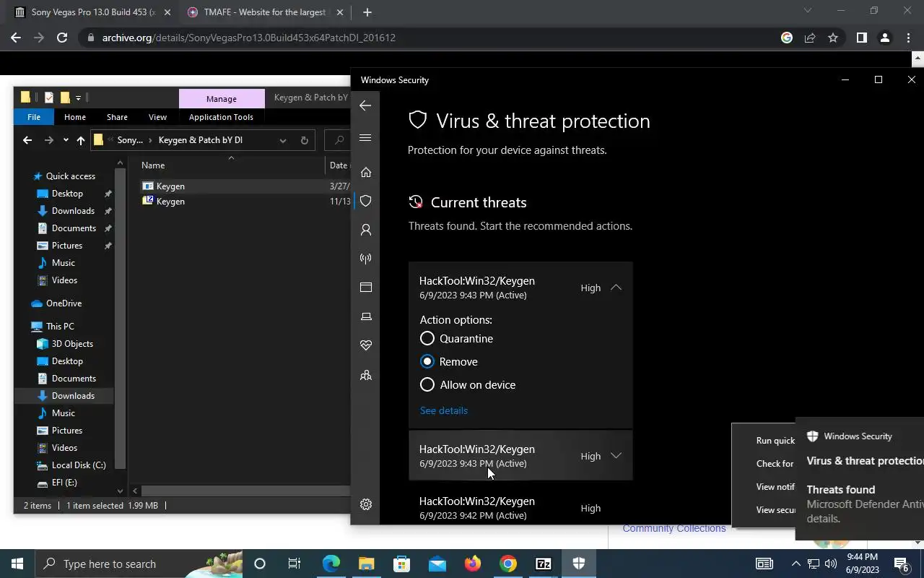Open Family options sidebar icon

coord(366,375)
